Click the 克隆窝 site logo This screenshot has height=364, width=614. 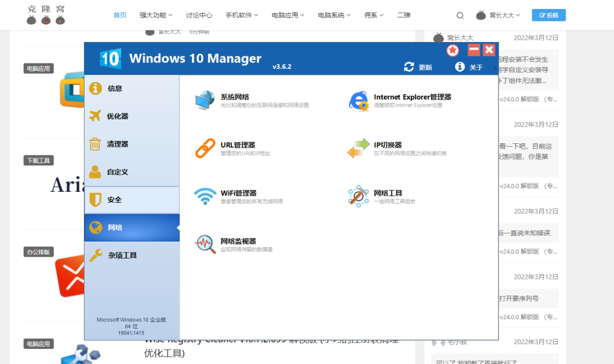(46, 15)
